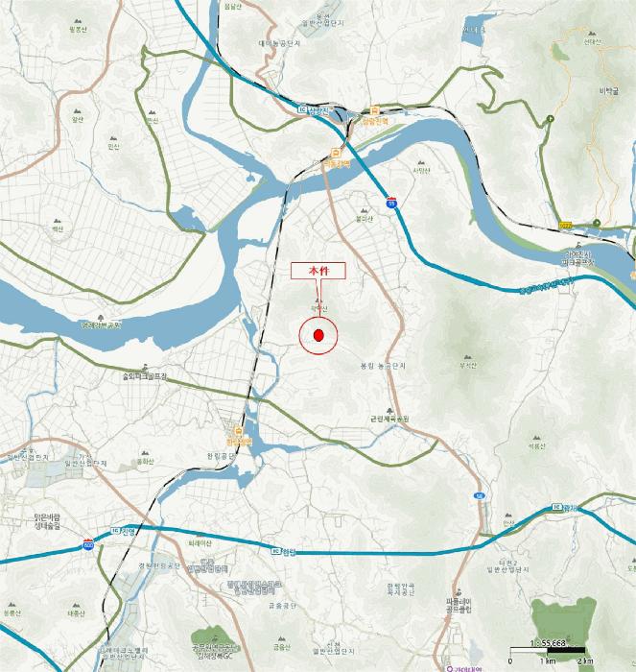Click the 맑은바람 생태숲길 label
The image size is (636, 672).
pos(48,521)
